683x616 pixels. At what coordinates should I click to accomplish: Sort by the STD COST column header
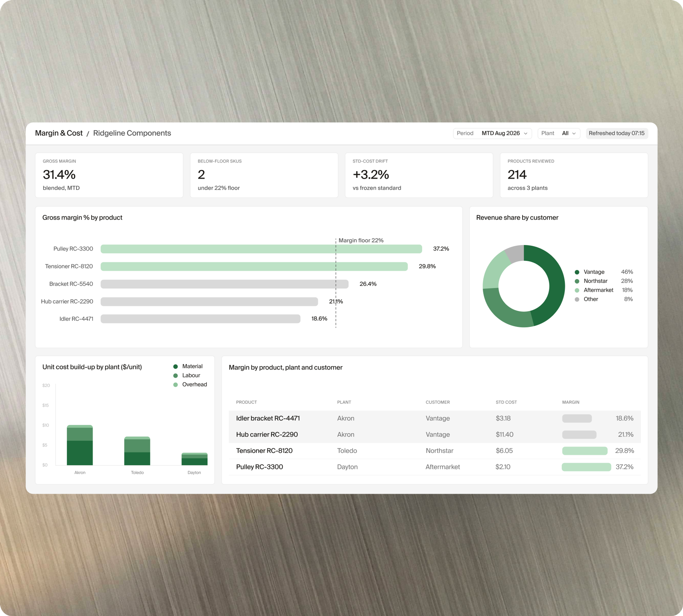(506, 402)
